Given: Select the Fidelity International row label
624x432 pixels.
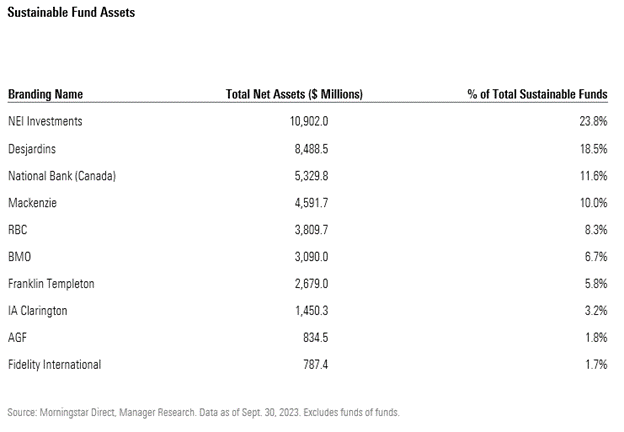Looking at the screenshot, I should (55, 365).
